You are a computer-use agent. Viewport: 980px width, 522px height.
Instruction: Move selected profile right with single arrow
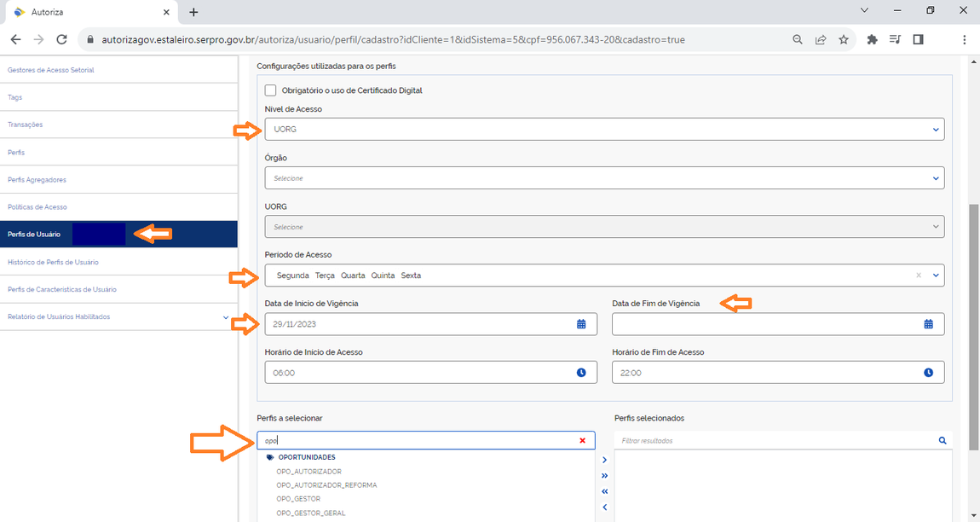click(604, 461)
